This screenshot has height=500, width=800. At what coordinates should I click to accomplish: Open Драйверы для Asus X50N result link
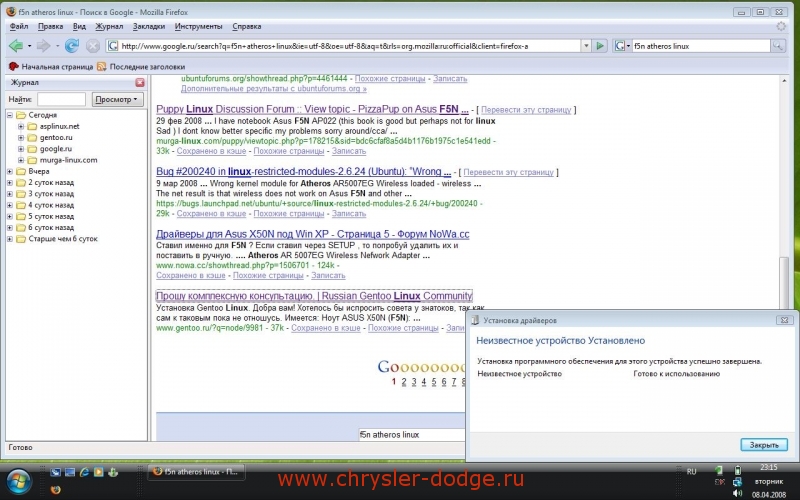[x=313, y=234]
